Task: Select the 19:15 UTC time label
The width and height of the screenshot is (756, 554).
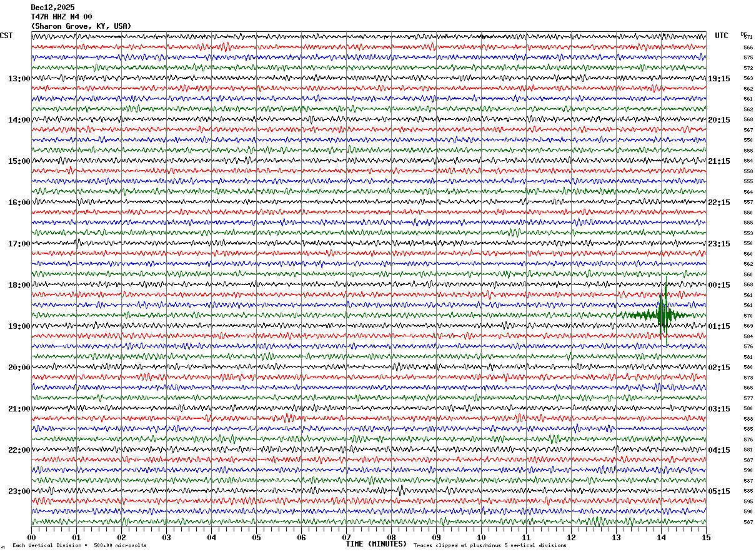Action: coord(719,79)
